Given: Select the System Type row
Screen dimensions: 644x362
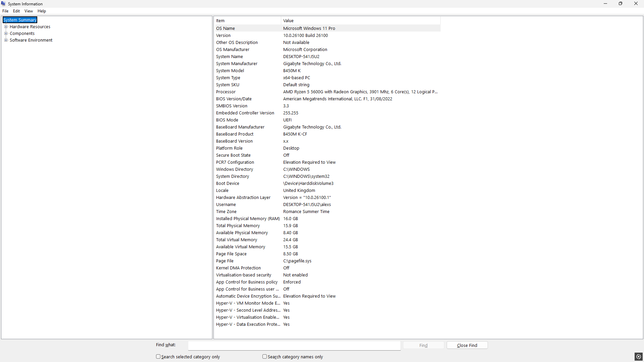Looking at the screenshot, I should point(328,78).
